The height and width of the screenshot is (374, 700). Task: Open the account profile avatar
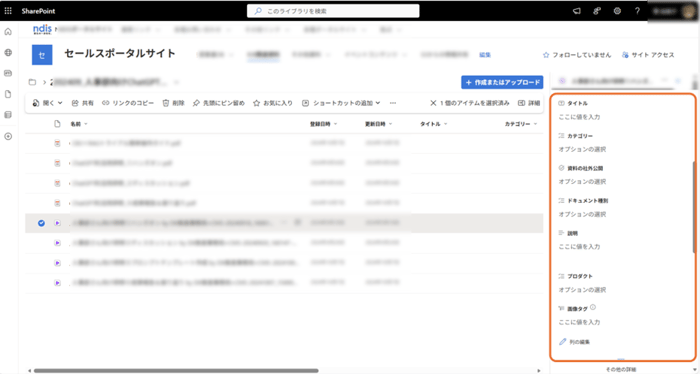(688, 11)
